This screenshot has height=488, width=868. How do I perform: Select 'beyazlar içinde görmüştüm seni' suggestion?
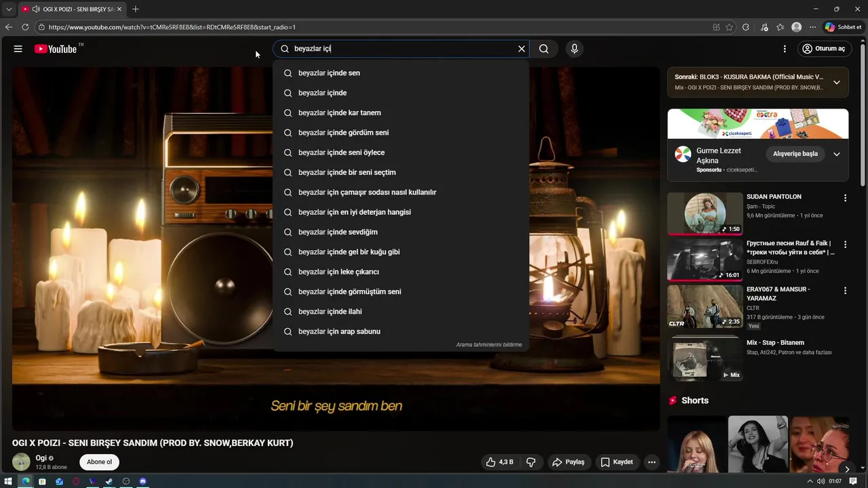click(401, 291)
